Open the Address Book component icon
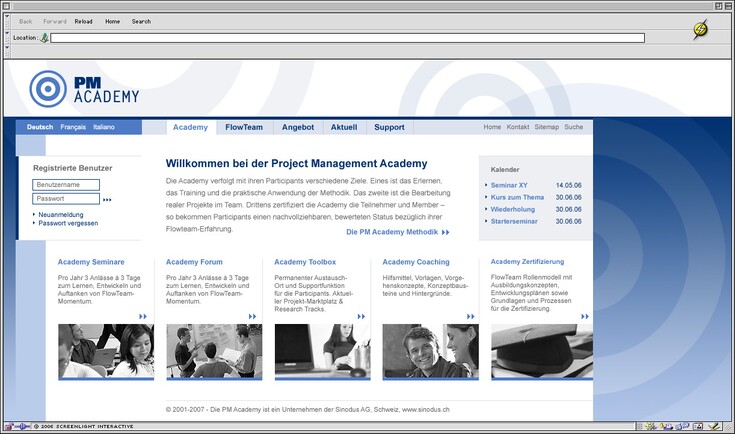This screenshot has height=434, width=735. pos(698,426)
